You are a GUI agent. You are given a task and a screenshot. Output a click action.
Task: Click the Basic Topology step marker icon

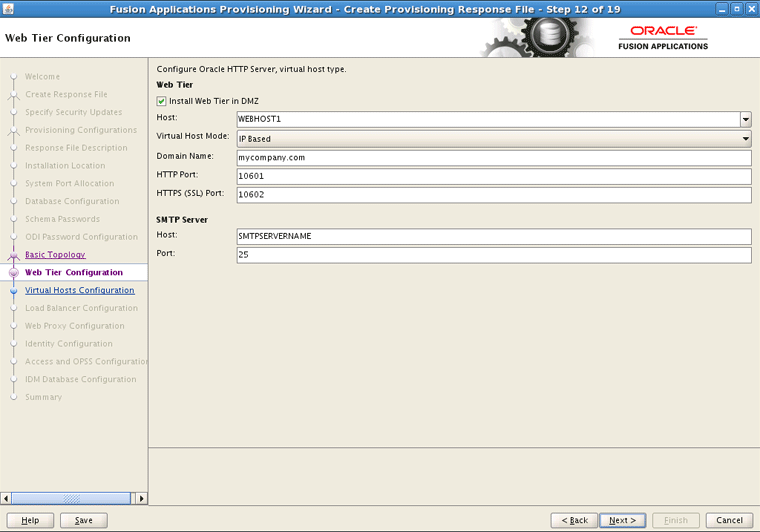(x=14, y=255)
